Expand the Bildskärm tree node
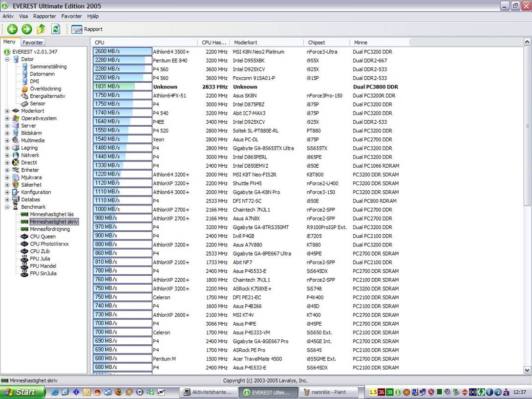Image resolution: width=532 pixels, height=399 pixels. pyautogui.click(x=7, y=133)
